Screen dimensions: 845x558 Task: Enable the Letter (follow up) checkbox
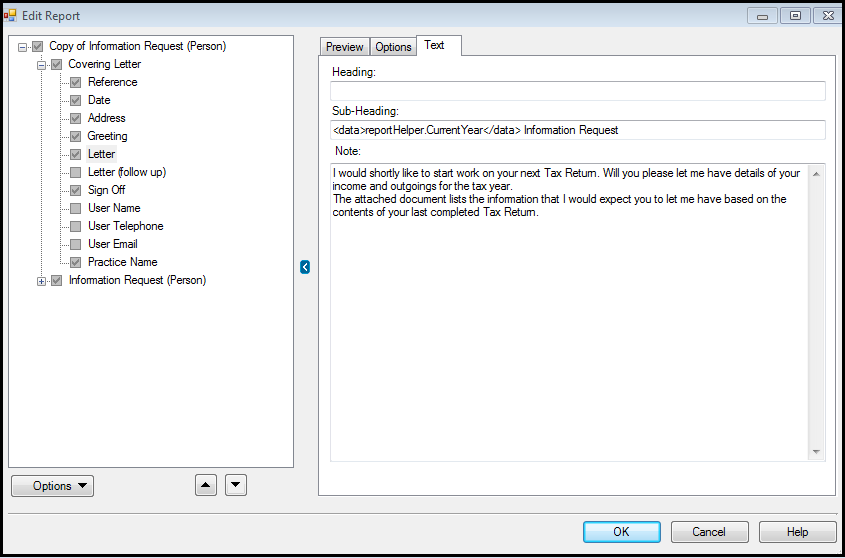(75, 172)
